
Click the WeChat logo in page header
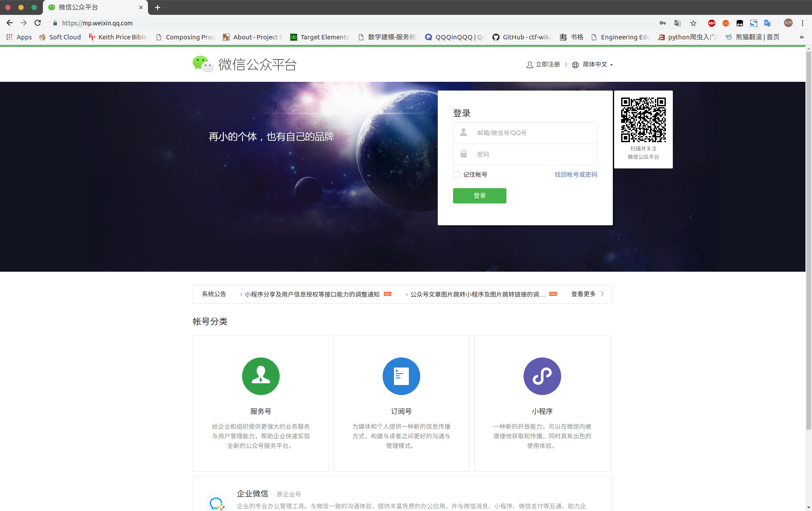(x=203, y=64)
